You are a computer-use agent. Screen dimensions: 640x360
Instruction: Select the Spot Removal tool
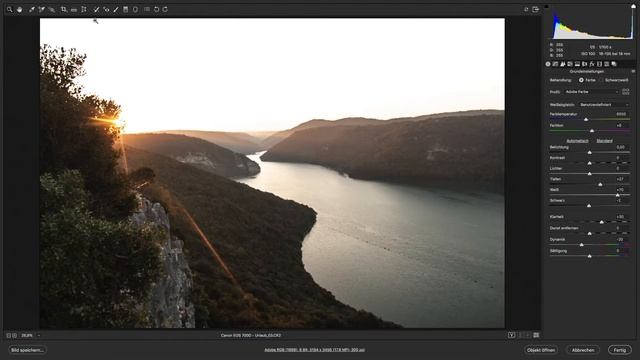tap(96, 9)
